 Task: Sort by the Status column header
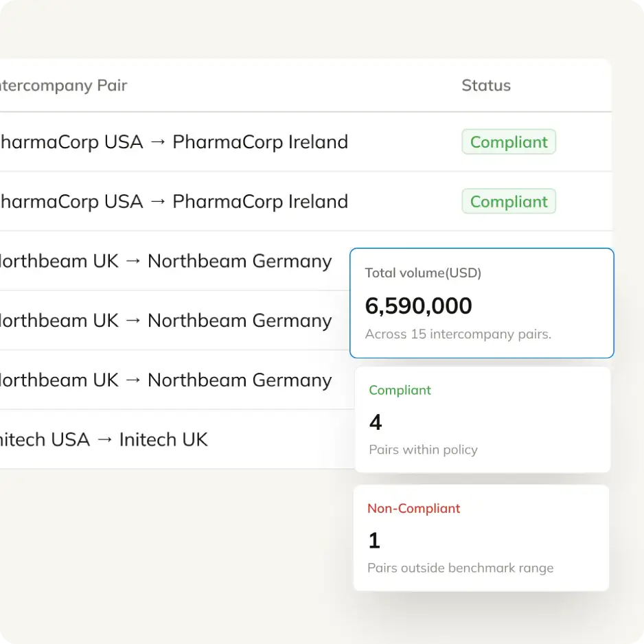[x=486, y=86]
